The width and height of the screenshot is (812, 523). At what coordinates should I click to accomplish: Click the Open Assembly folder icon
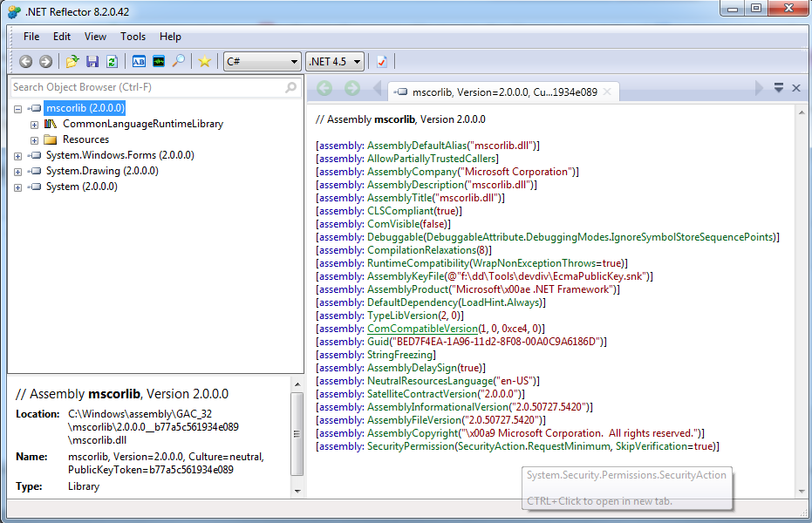(72, 62)
